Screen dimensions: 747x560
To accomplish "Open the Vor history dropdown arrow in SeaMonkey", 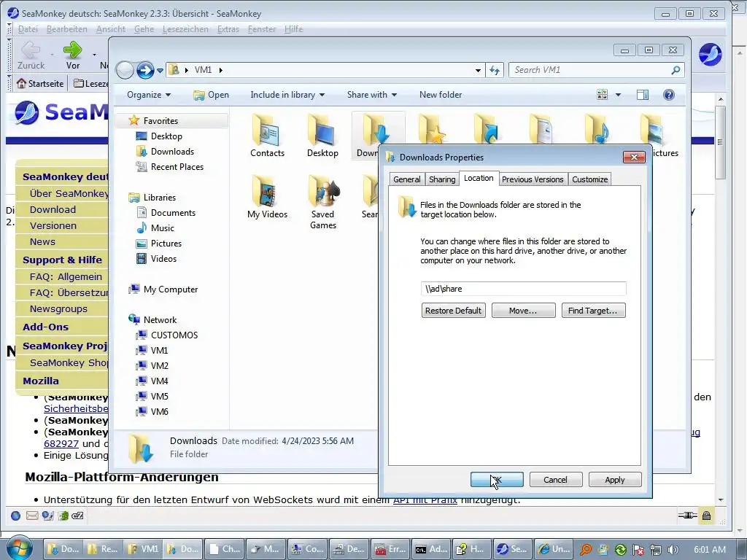I will (94, 55).
